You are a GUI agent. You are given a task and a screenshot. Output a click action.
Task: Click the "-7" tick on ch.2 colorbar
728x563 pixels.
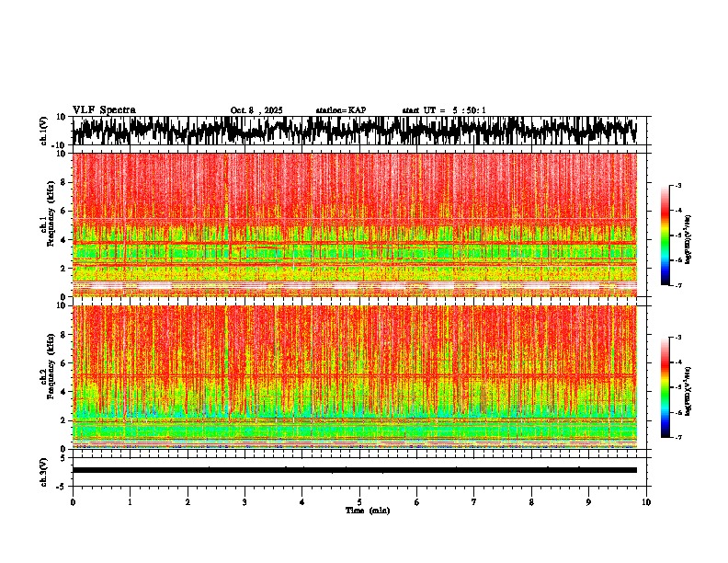point(678,437)
